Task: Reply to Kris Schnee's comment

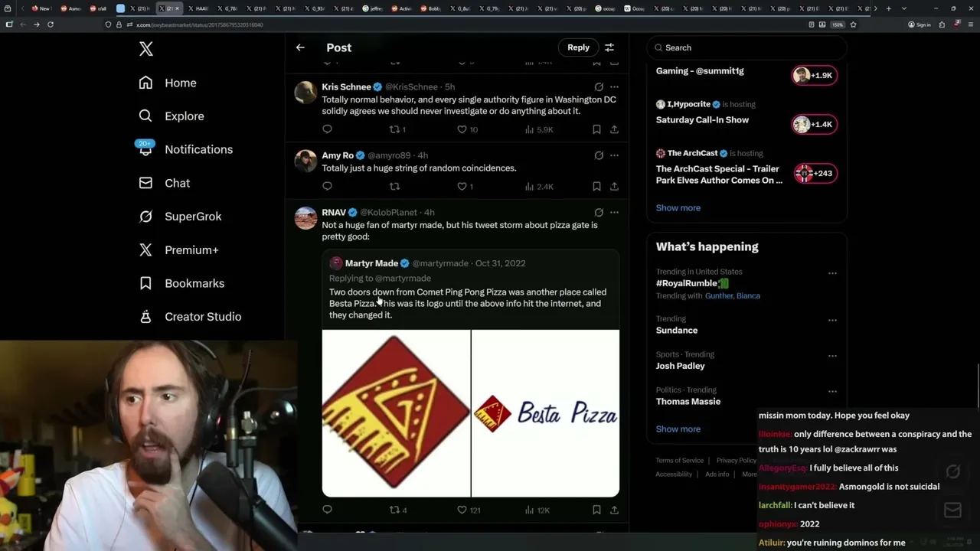Action: pyautogui.click(x=327, y=129)
